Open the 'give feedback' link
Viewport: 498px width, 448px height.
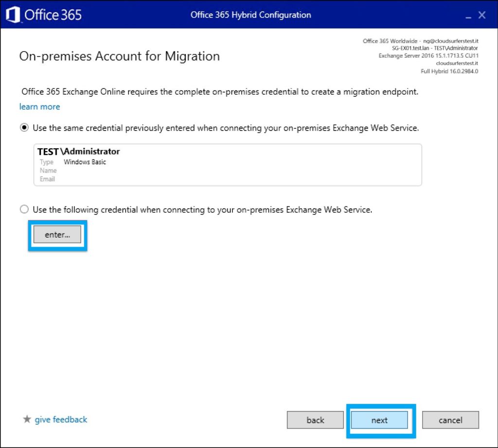pos(61,419)
